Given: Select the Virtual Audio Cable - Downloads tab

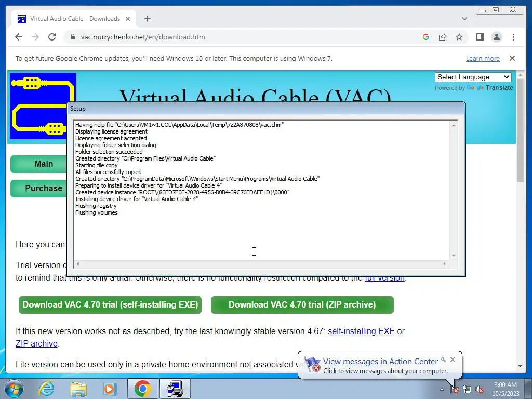Looking at the screenshot, I should pos(74,19).
